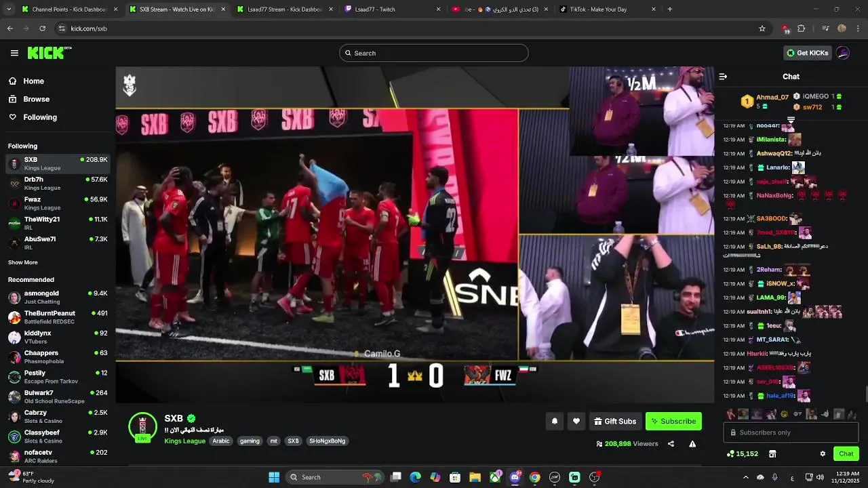Open the AbuSwe7l channel in the Following list

tap(58, 243)
